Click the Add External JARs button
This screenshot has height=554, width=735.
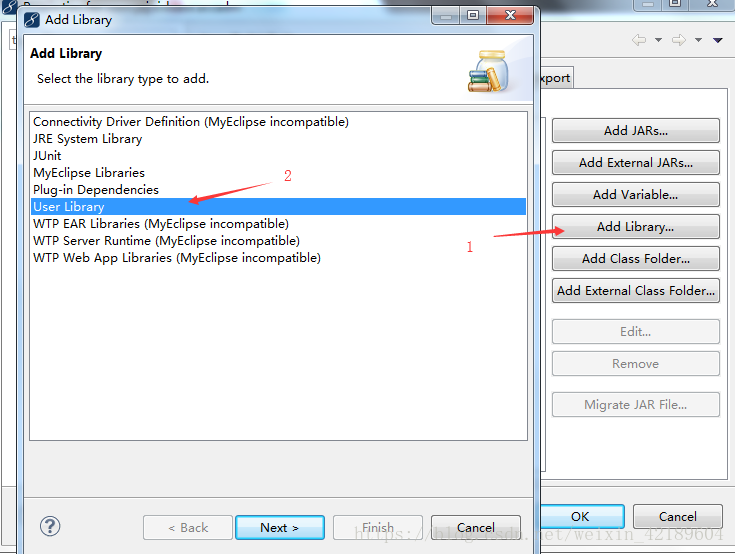tap(636, 163)
